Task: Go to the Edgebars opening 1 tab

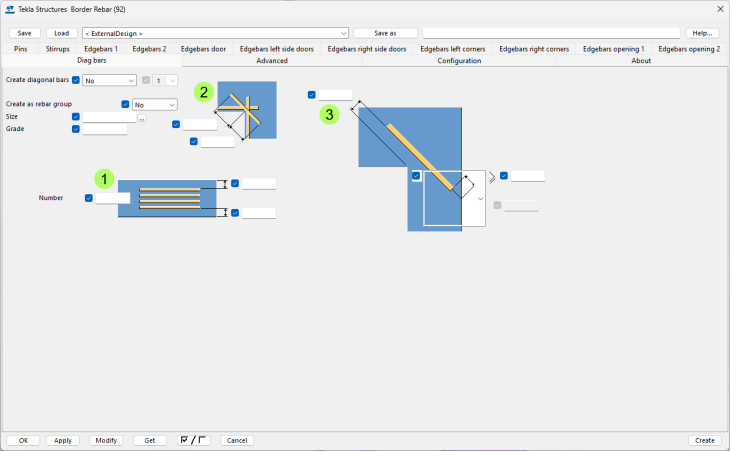Action: click(x=614, y=49)
